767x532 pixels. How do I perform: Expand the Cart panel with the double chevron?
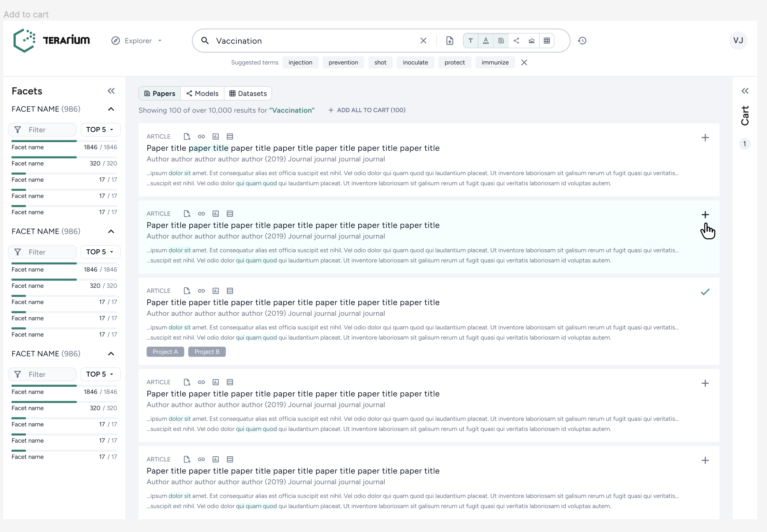[x=745, y=91]
